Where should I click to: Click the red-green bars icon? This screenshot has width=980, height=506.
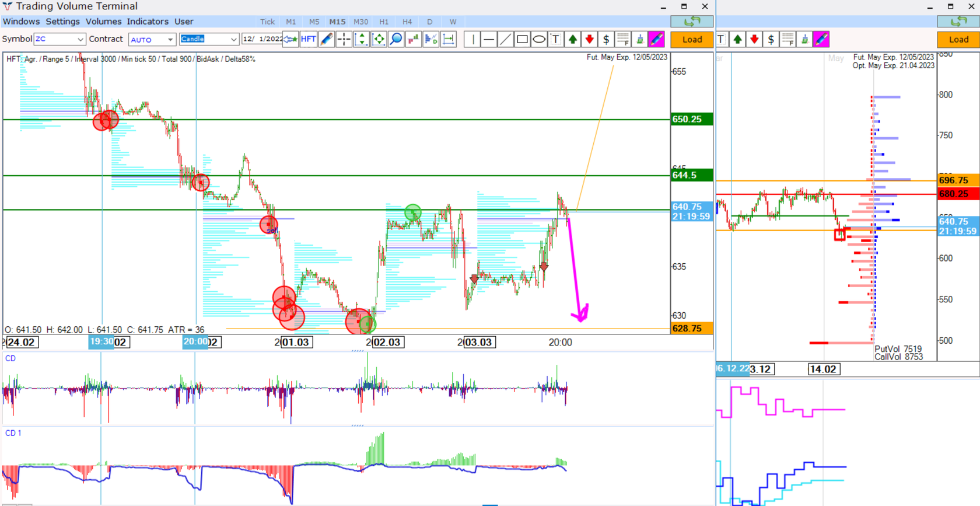414,39
